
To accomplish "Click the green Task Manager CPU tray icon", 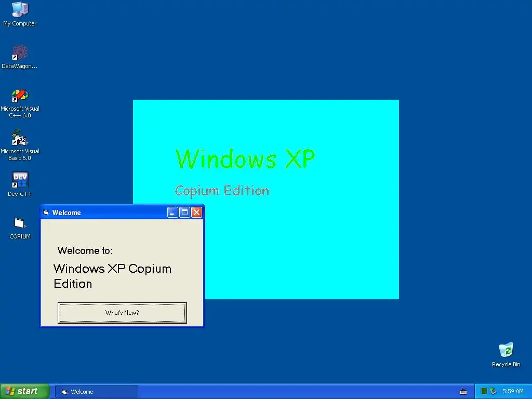I will pos(484,391).
